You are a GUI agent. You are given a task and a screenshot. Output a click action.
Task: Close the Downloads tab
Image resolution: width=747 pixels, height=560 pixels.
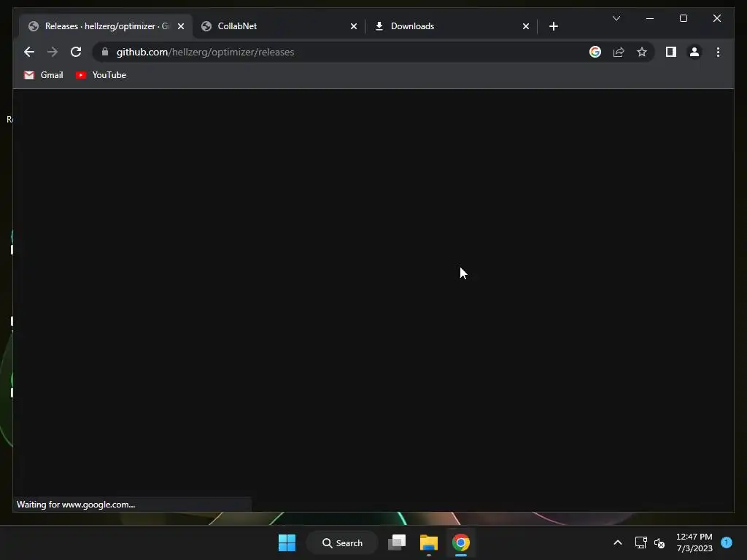pyautogui.click(x=525, y=26)
